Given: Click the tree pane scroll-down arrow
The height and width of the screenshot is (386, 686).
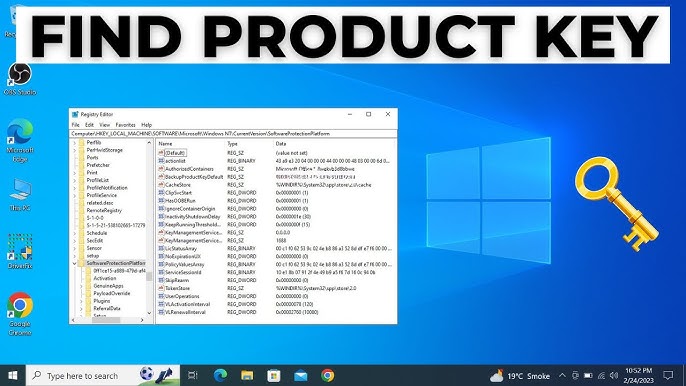Looking at the screenshot, I should (149, 313).
